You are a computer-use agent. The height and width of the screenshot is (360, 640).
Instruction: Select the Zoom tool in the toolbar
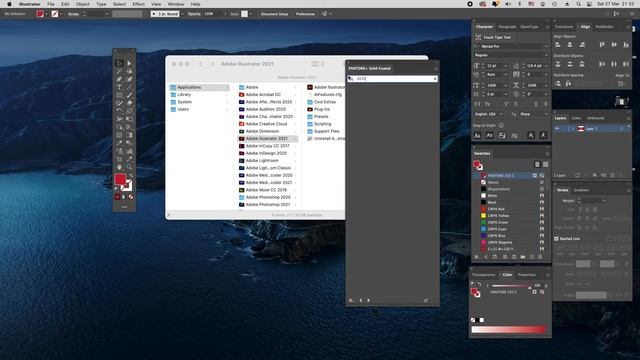pos(129,167)
